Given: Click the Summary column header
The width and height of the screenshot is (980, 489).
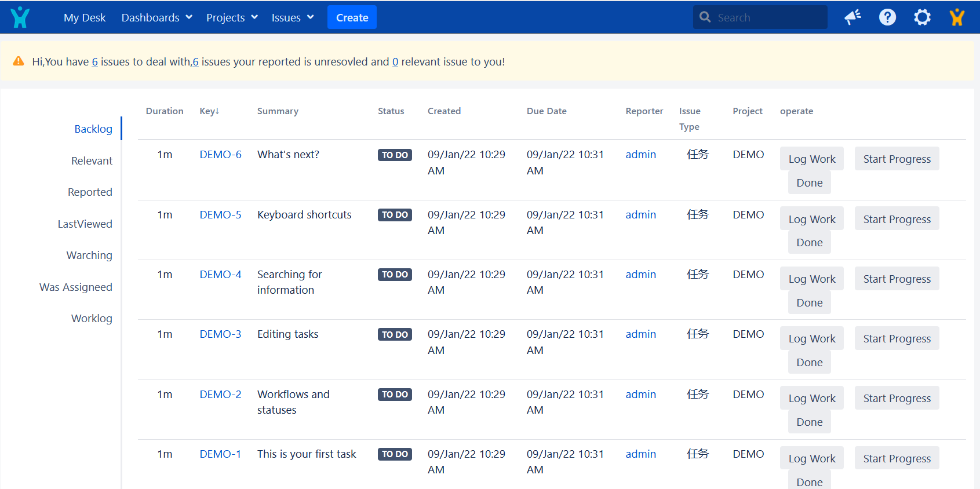Looking at the screenshot, I should pyautogui.click(x=278, y=111).
